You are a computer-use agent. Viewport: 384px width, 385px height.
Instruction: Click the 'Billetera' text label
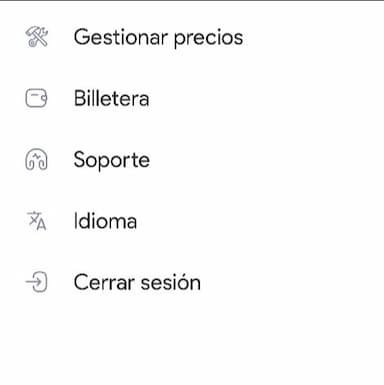click(x=111, y=98)
